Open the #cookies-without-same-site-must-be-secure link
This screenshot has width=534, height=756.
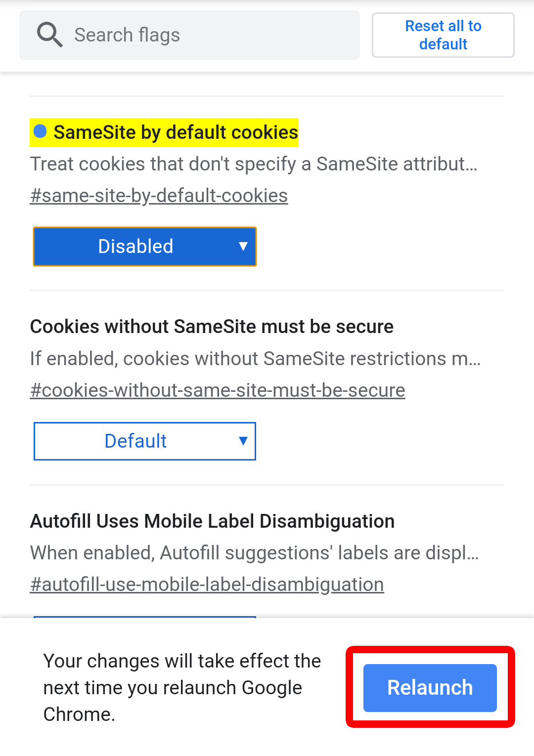coord(218,390)
